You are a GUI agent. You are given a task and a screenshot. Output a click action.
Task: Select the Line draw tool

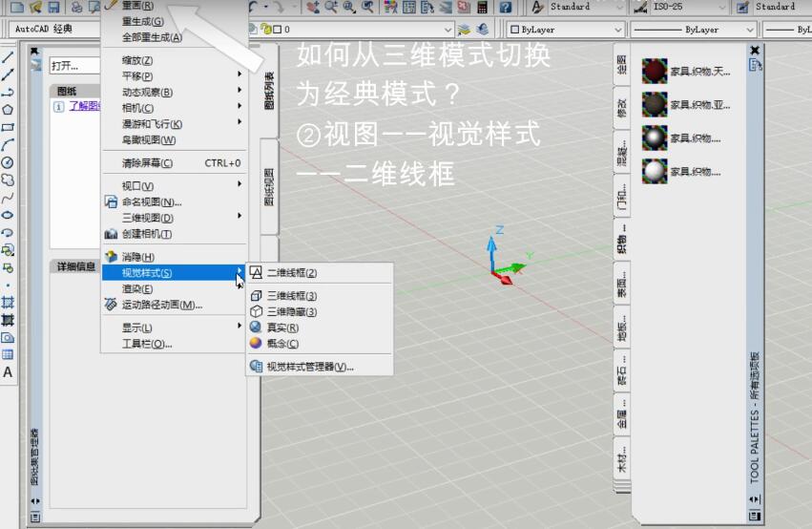click(x=8, y=58)
